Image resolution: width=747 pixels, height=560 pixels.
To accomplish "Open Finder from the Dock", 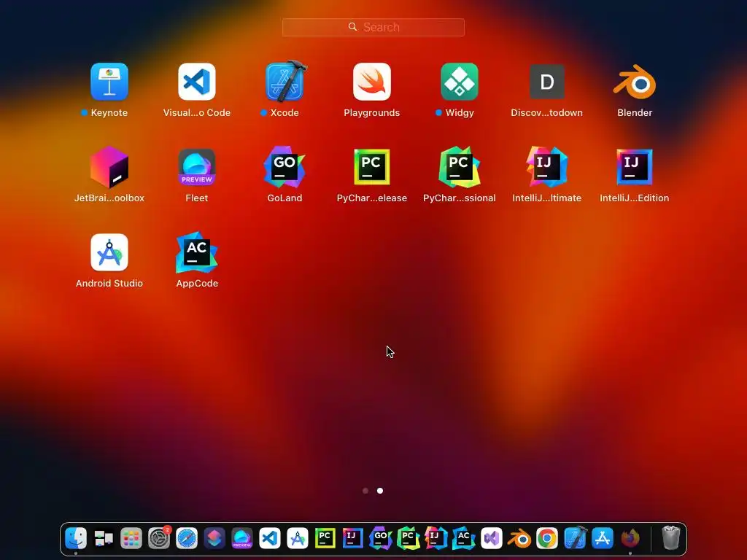I will click(x=76, y=539).
